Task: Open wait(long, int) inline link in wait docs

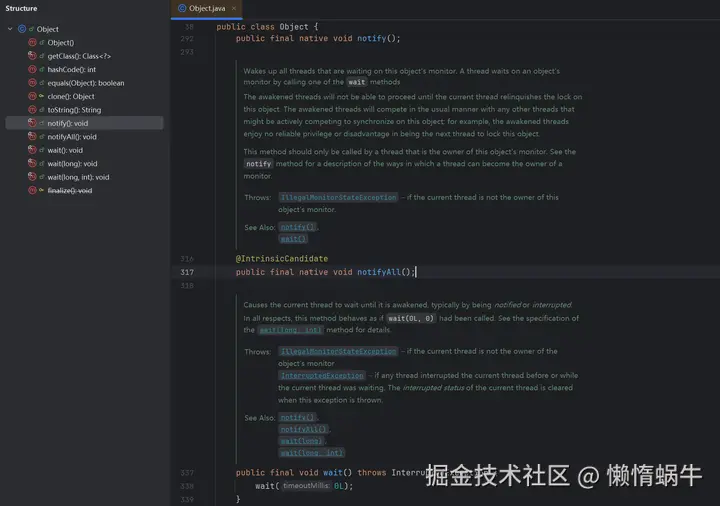Action: tap(291, 330)
